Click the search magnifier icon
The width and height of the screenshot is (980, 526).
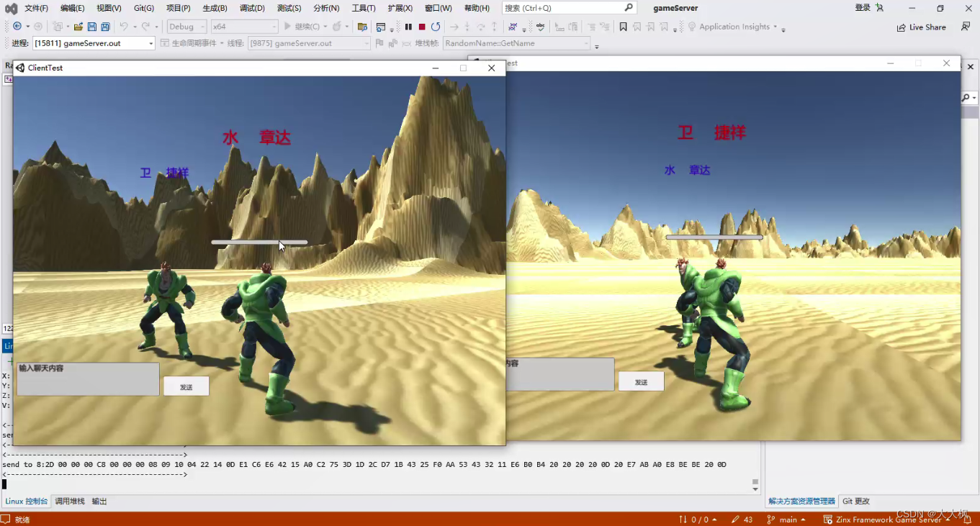(x=629, y=8)
